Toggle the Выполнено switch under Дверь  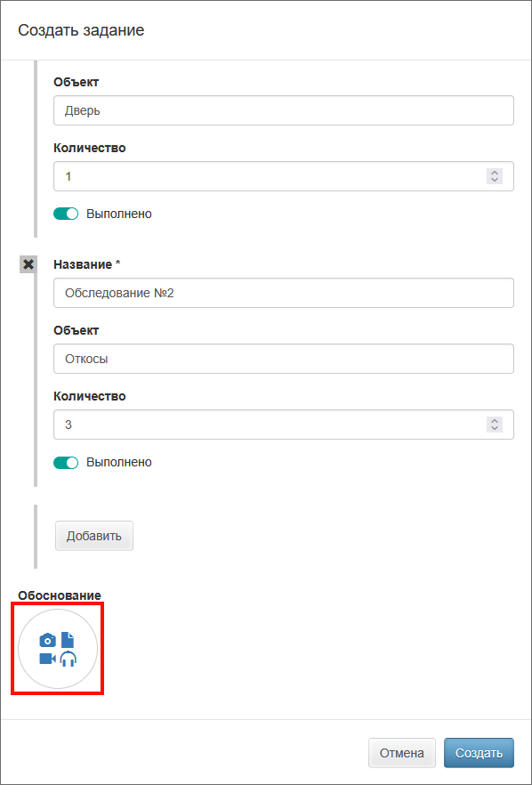coord(66,214)
